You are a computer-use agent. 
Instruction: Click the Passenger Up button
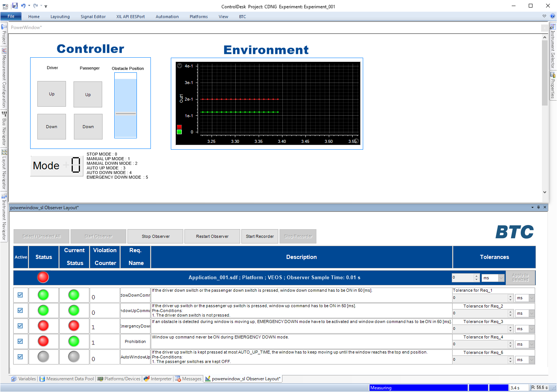click(88, 94)
